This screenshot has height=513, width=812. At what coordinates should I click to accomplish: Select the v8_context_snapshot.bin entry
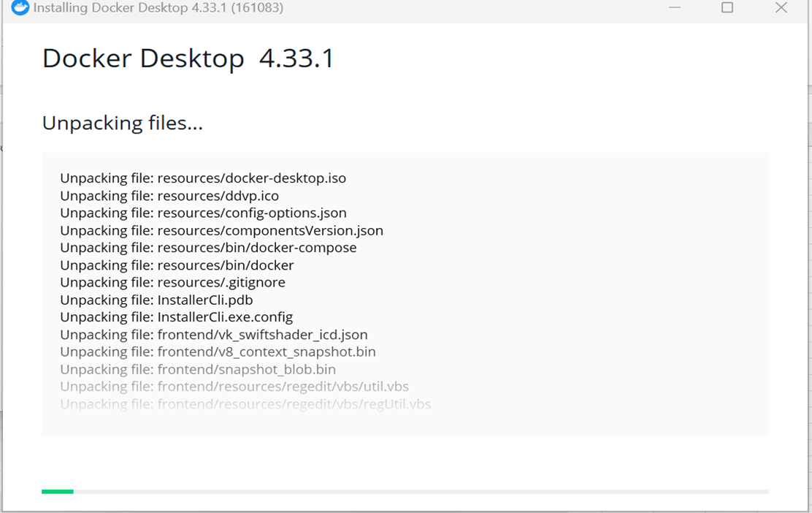tap(217, 351)
